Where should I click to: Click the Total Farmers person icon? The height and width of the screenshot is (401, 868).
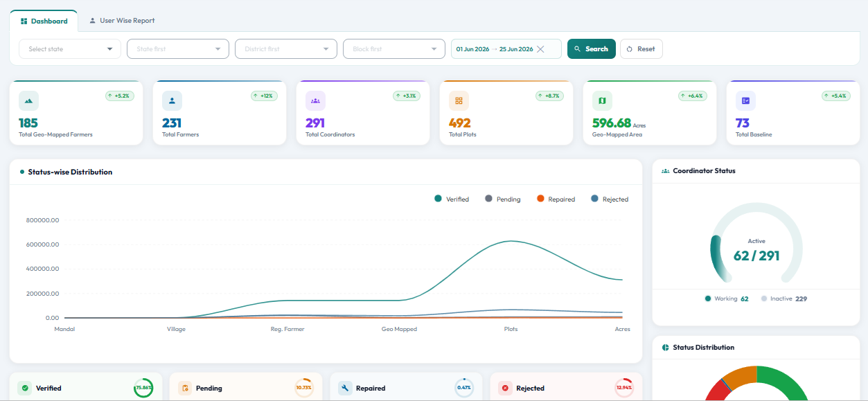(172, 100)
